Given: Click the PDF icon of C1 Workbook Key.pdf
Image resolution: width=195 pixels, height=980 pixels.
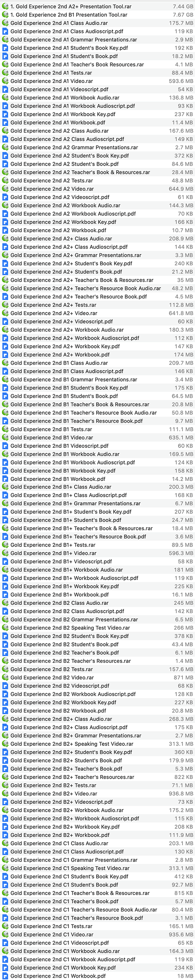Looking at the screenshot, I should [5, 968].
